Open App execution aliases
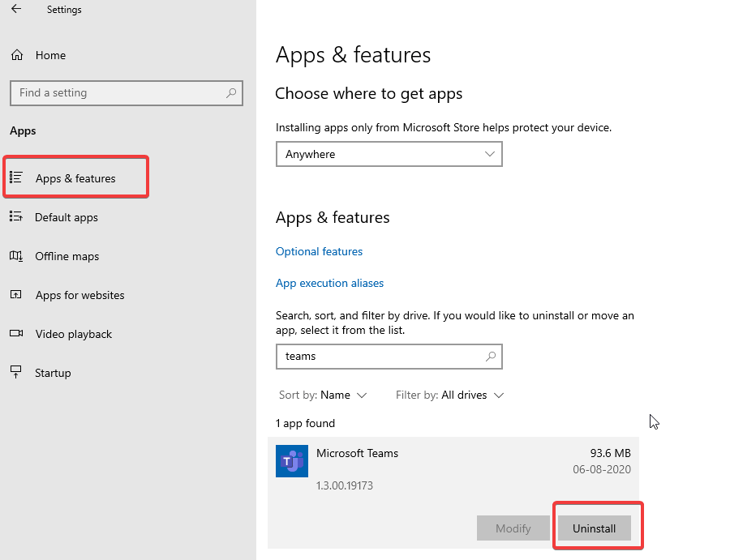 [x=329, y=283]
